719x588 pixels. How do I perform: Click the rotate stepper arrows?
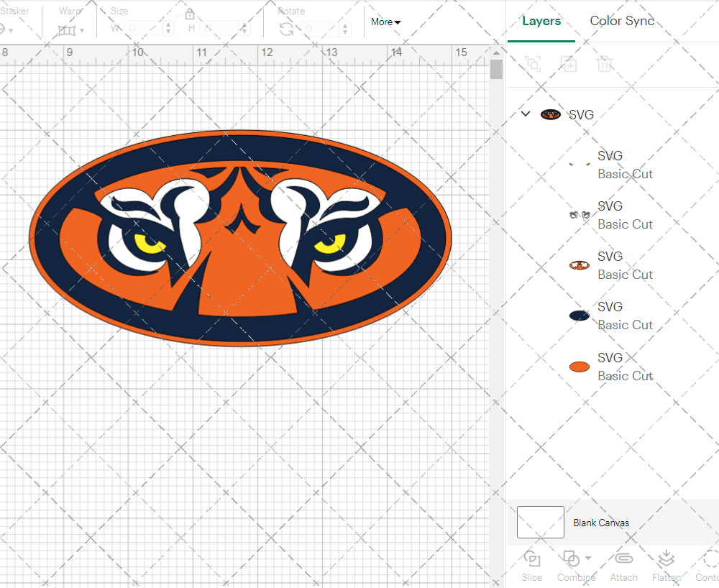click(345, 29)
